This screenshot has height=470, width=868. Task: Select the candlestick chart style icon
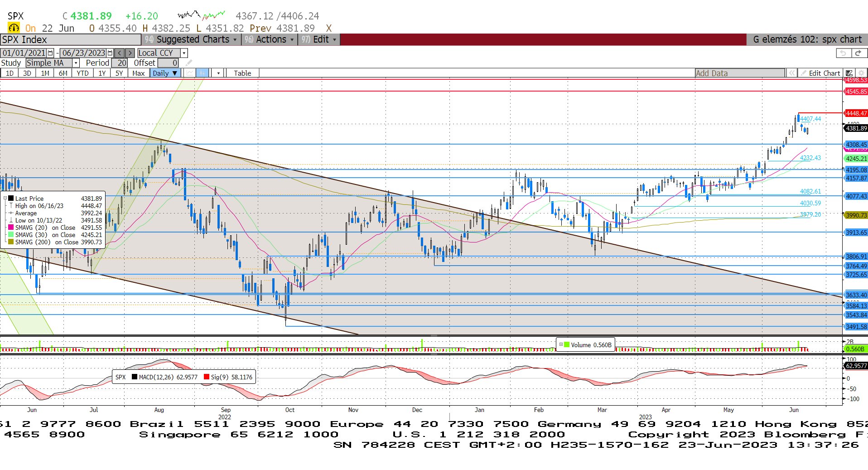[202, 73]
